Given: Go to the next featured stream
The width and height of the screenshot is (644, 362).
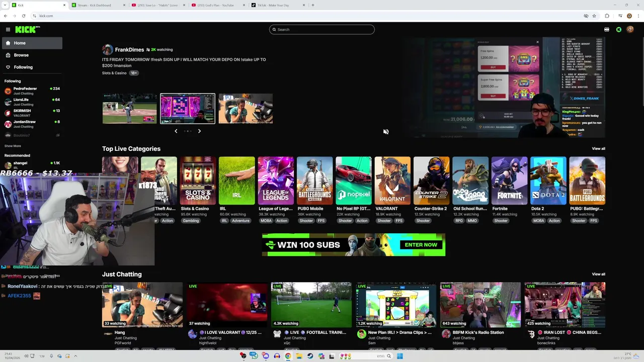Looking at the screenshot, I should pyautogui.click(x=199, y=131).
